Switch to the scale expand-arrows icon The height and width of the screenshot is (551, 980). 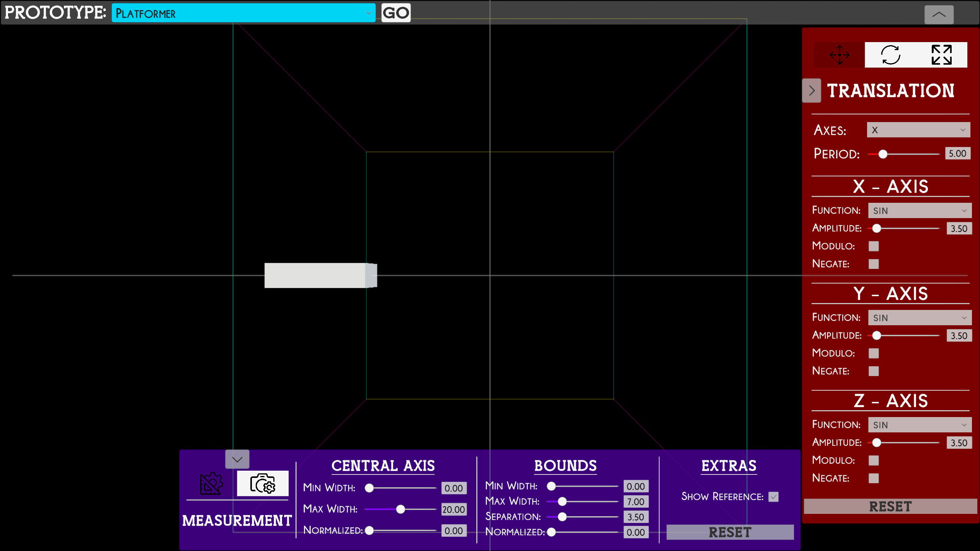coord(941,55)
